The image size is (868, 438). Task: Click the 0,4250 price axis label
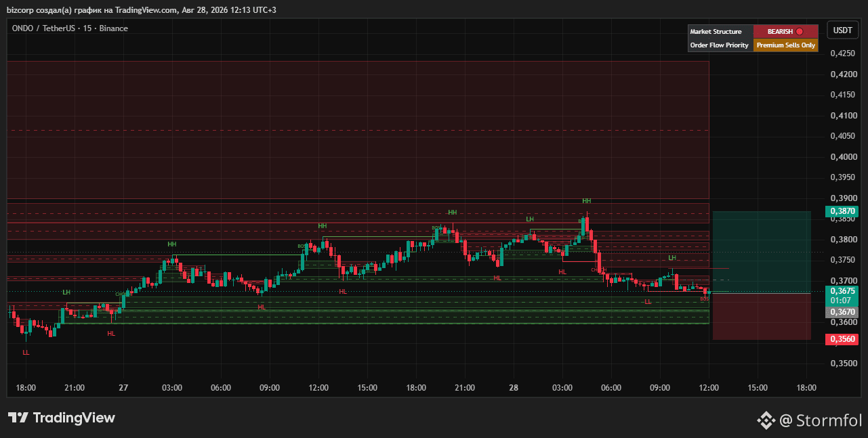tap(844, 53)
